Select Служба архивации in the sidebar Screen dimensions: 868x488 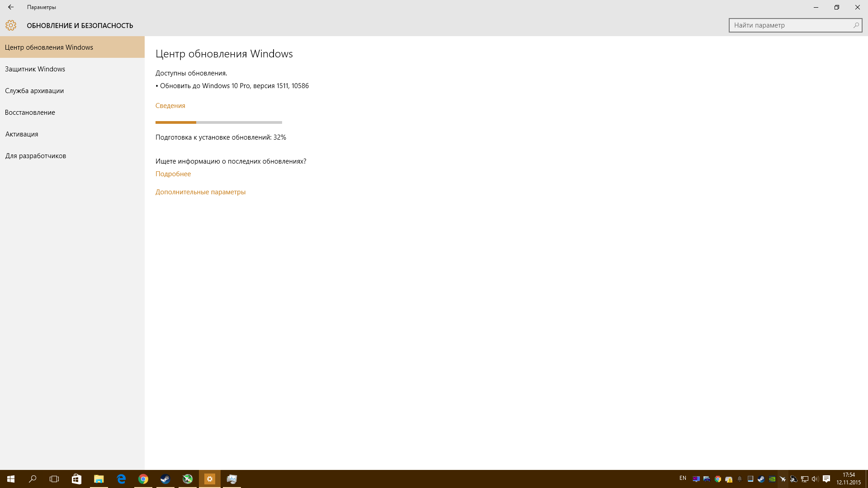click(x=34, y=91)
